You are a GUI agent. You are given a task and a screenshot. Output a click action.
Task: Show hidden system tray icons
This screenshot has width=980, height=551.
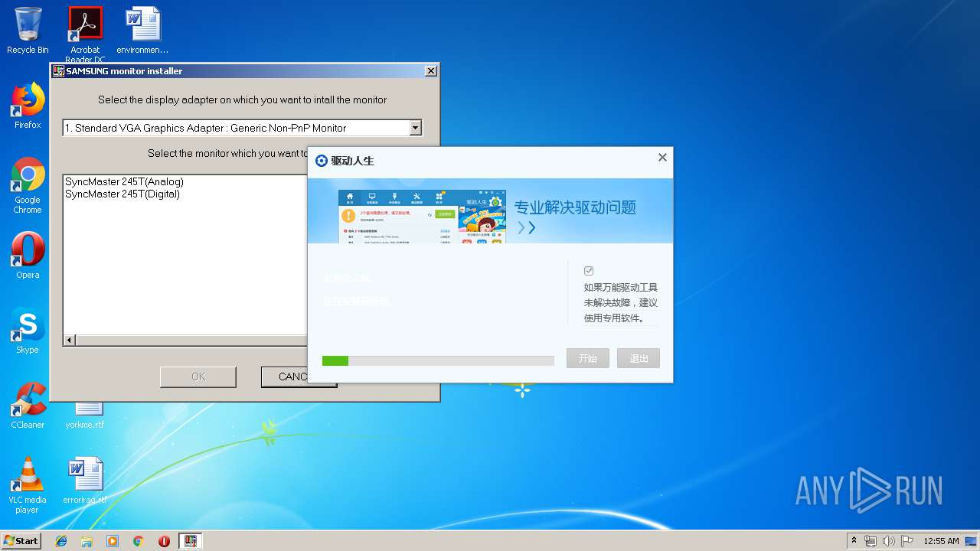coord(854,541)
